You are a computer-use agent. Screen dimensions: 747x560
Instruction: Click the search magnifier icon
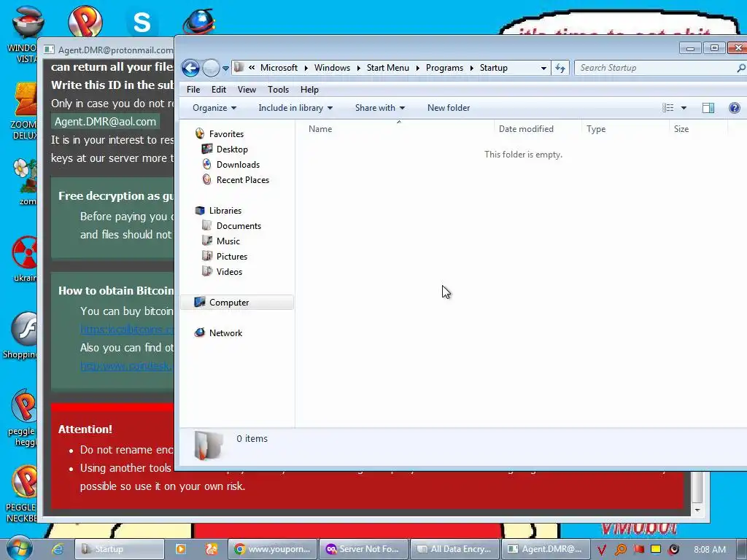tap(741, 68)
